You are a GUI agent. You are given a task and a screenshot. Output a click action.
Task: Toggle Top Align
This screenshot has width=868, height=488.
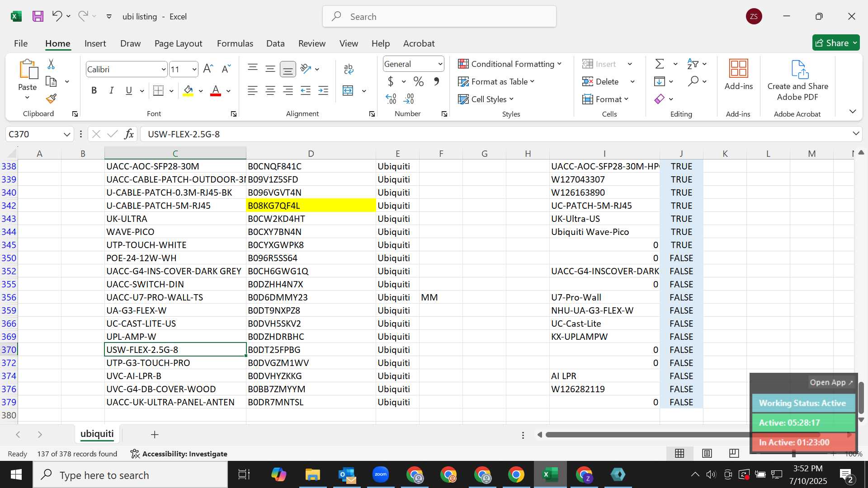point(253,69)
